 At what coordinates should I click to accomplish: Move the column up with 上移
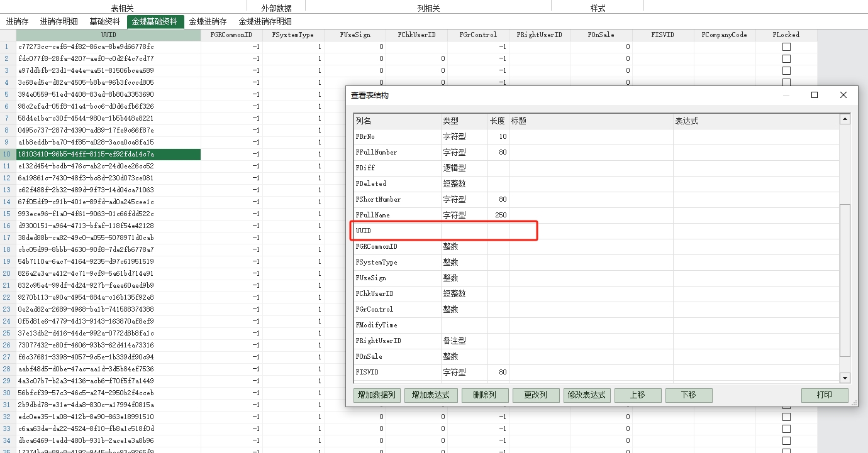[638, 395]
